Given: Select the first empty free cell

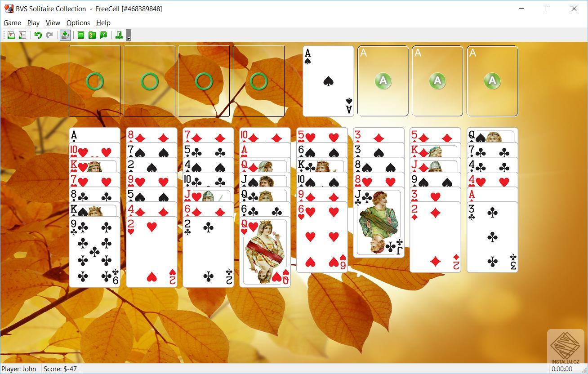Looking at the screenshot, I should 94,81.
